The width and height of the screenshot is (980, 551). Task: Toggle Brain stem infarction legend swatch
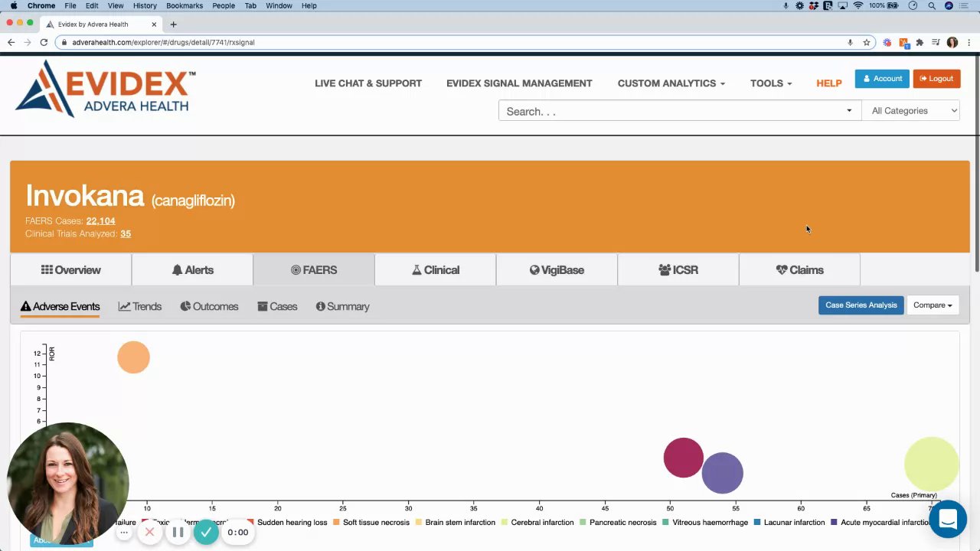pos(419,522)
